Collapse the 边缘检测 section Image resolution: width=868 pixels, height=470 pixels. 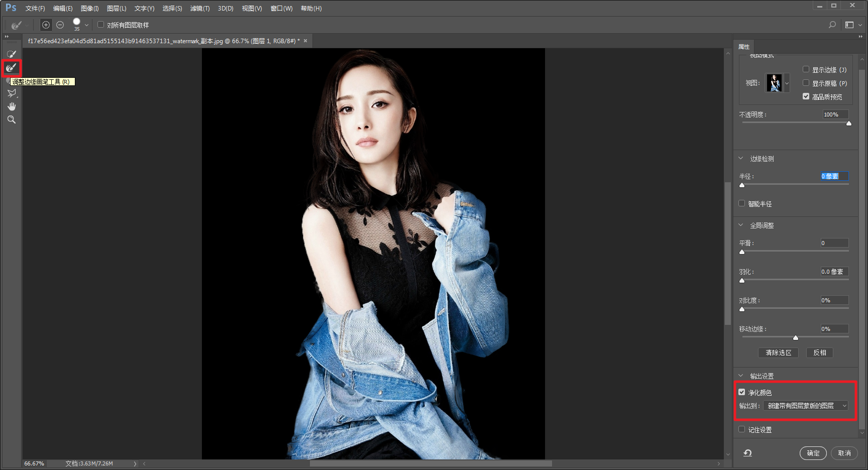point(741,158)
